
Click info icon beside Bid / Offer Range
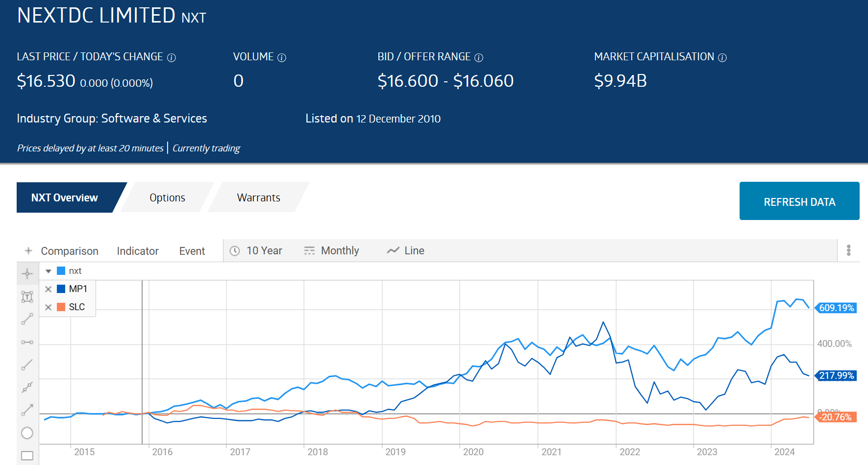click(479, 58)
